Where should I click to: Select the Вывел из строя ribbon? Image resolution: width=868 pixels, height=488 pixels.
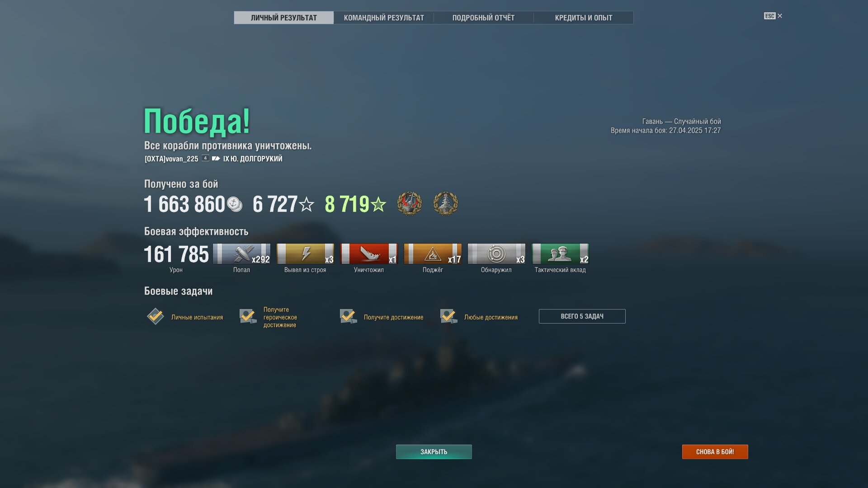[305, 253]
